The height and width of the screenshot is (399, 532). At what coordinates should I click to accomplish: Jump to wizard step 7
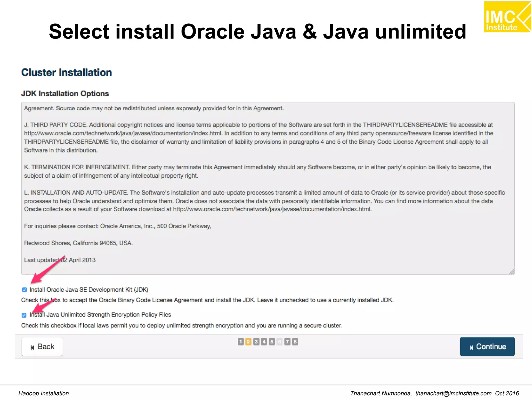[287, 342]
